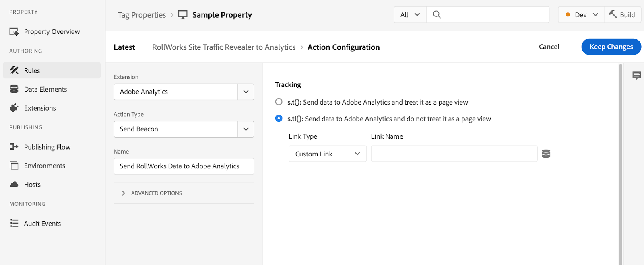Go to Data Elements section
The width and height of the screenshot is (644, 265).
(x=52, y=89)
